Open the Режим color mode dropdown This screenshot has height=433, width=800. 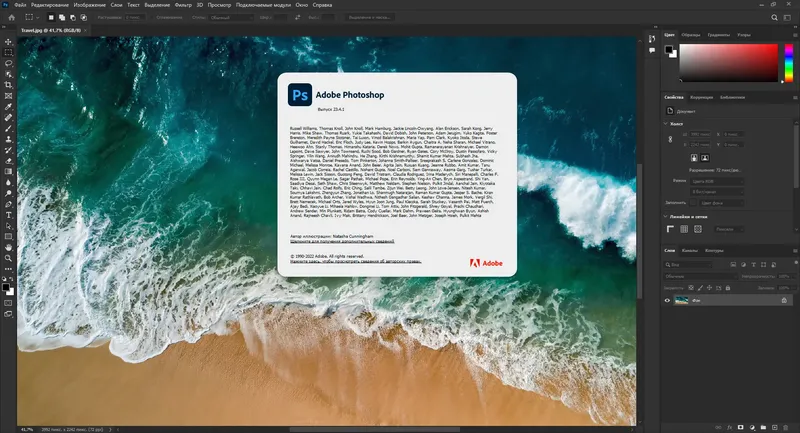point(717,181)
